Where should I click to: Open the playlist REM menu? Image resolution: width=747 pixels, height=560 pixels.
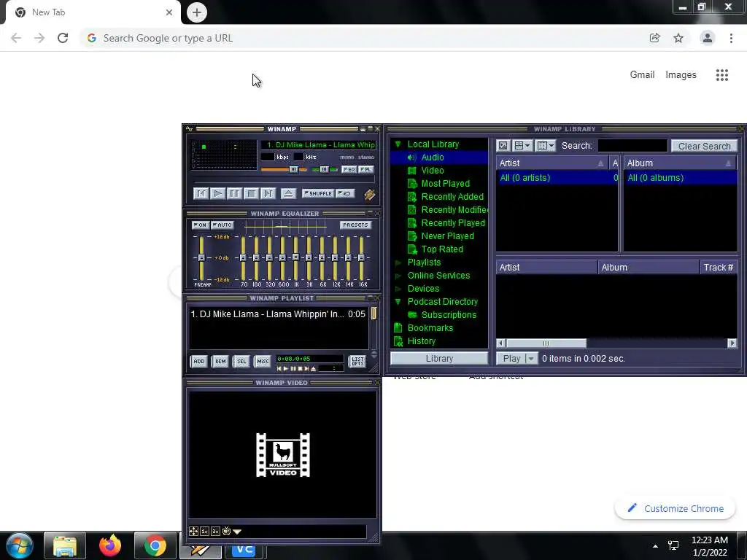click(220, 362)
